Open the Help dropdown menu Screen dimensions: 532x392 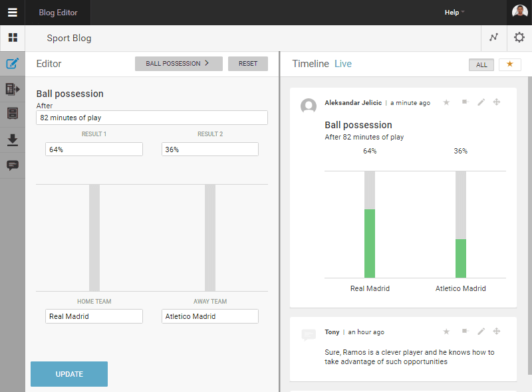tap(454, 13)
